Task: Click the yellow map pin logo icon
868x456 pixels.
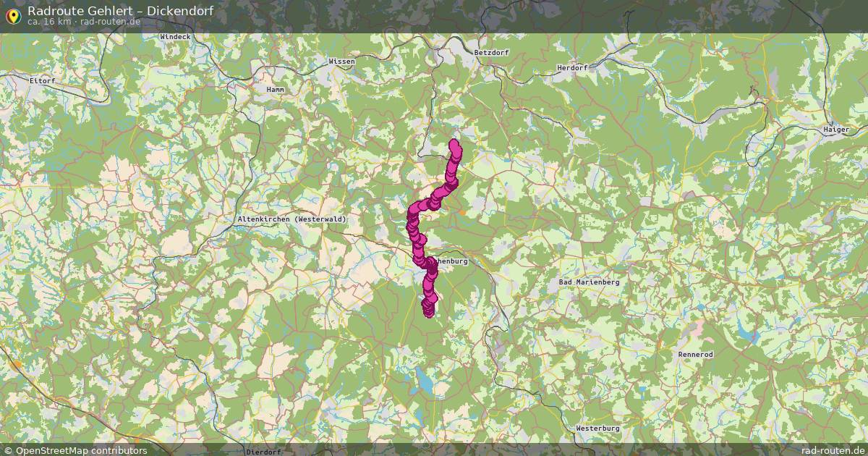Action: (13, 16)
